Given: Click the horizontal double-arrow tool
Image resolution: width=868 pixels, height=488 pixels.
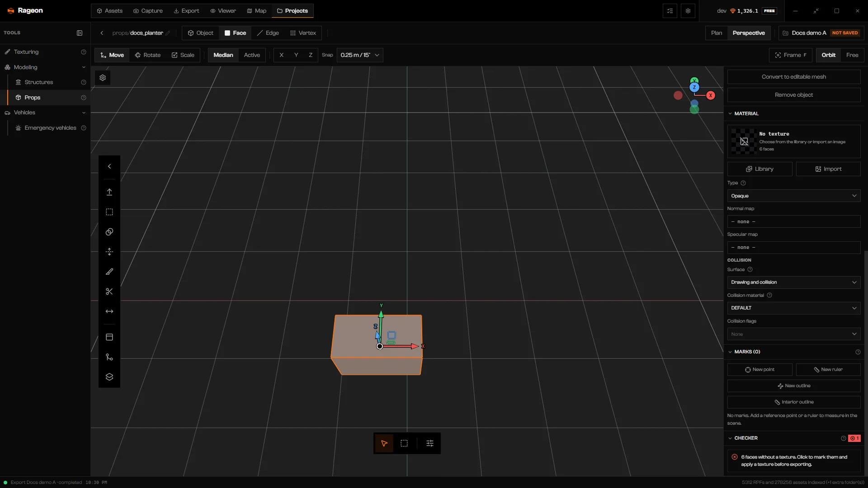Looking at the screenshot, I should coord(109,312).
